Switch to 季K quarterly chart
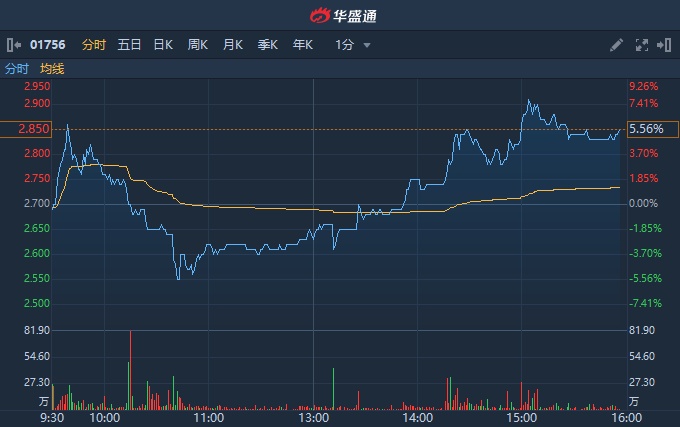The image size is (680, 427). 267,45
